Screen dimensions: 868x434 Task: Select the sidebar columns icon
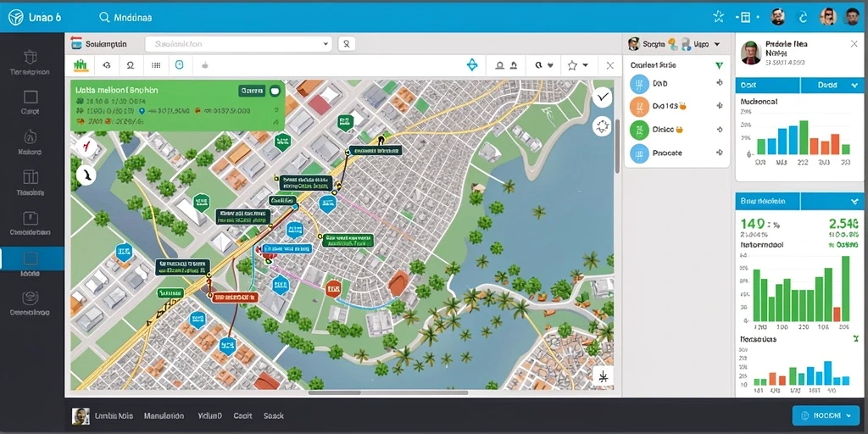(31, 177)
